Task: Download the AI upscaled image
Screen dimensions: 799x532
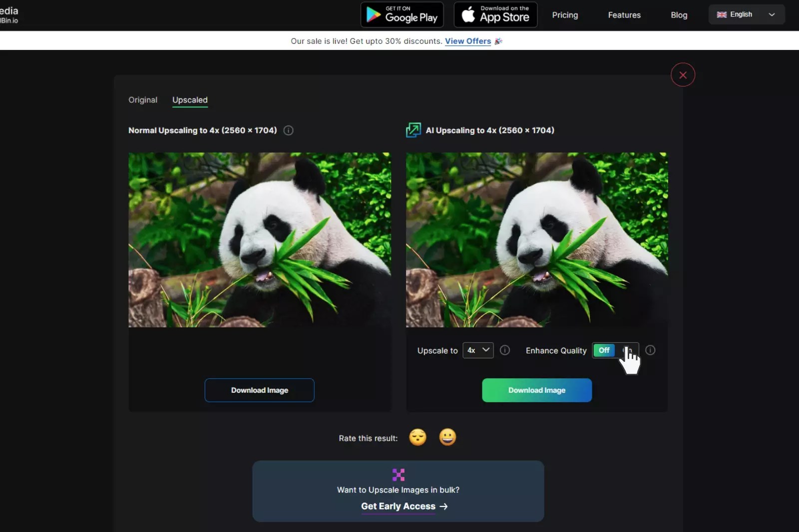Action: (536, 390)
